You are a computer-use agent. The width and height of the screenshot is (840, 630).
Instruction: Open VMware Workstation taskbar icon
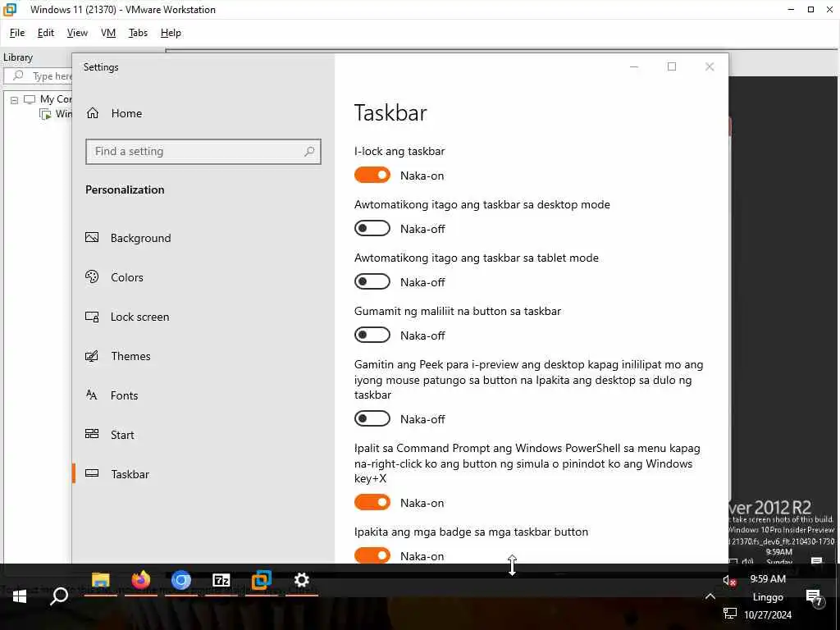click(x=262, y=580)
